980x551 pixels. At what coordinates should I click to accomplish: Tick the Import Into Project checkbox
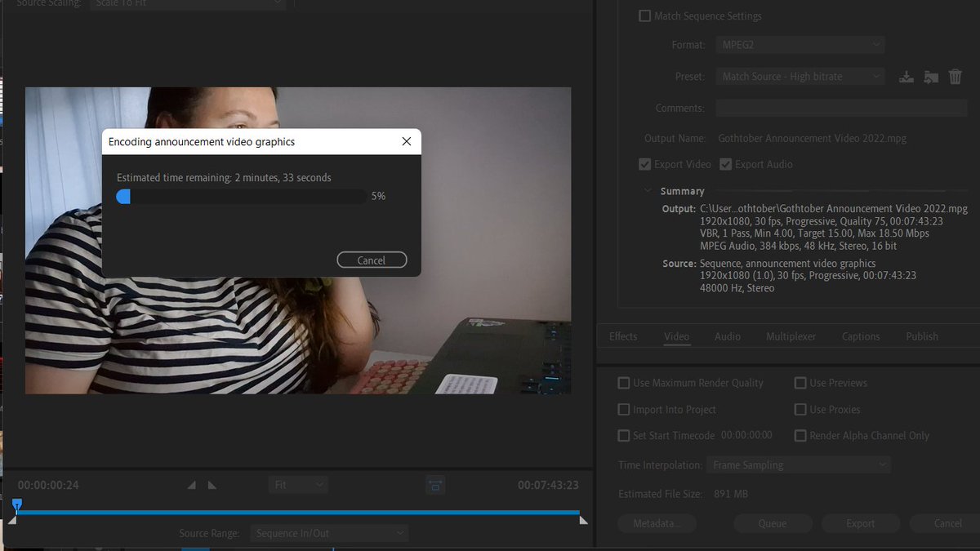click(x=624, y=410)
